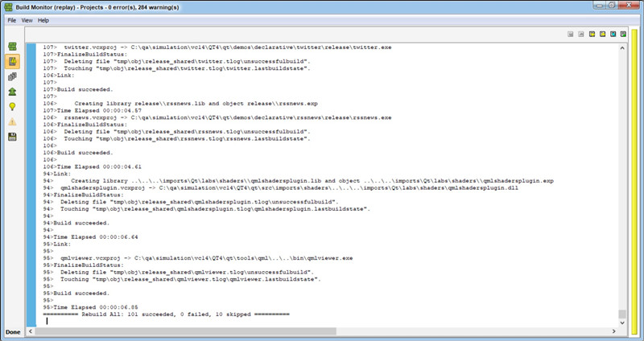Image resolution: width=644 pixels, height=341 pixels.
Task: Click the green grid icon in sidebar
Action: tap(13, 47)
